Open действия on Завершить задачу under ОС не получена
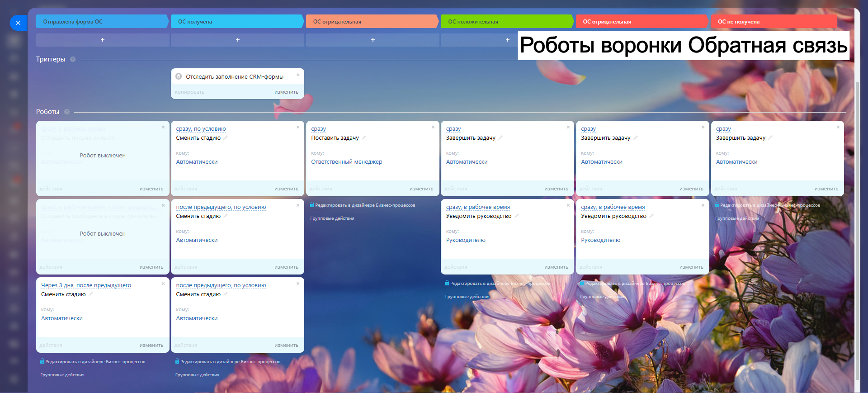This screenshot has height=393, width=868. pyautogui.click(x=726, y=189)
